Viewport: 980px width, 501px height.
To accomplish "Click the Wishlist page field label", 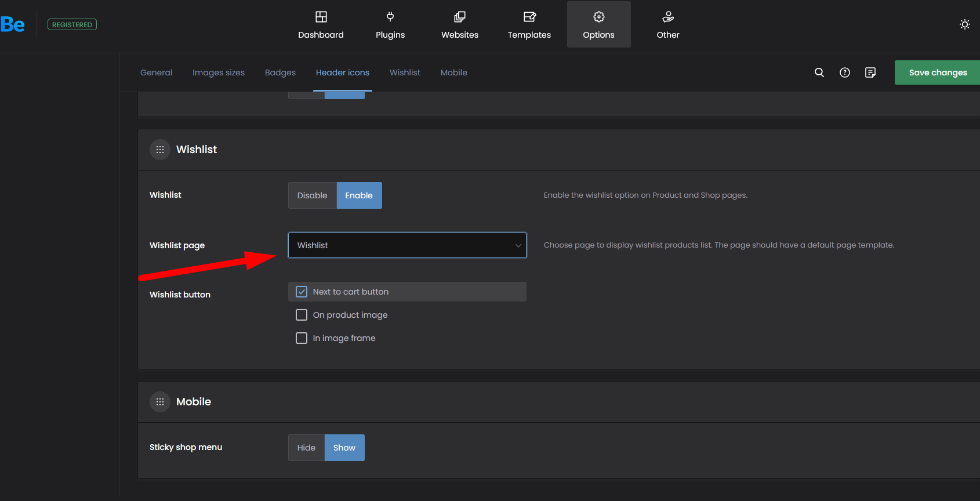I will coord(177,245).
